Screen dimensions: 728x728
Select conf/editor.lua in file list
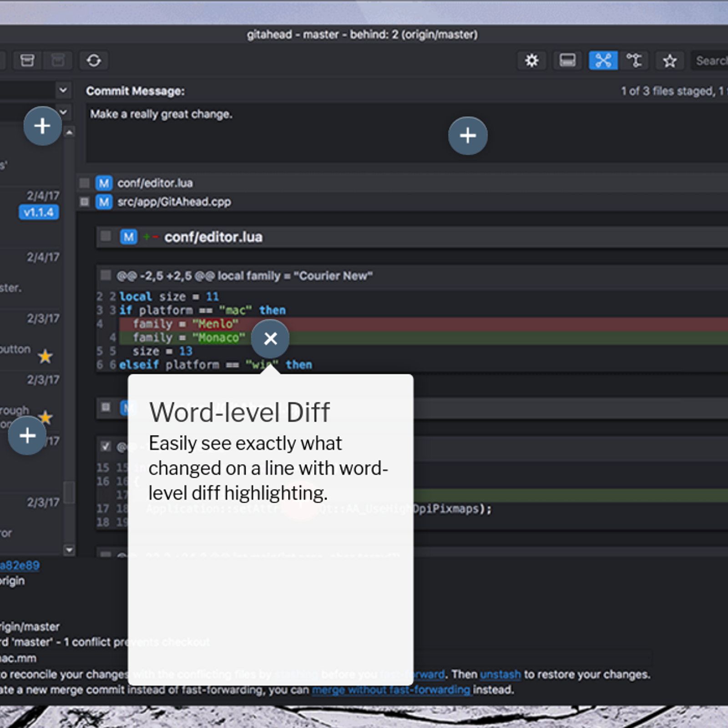click(155, 183)
